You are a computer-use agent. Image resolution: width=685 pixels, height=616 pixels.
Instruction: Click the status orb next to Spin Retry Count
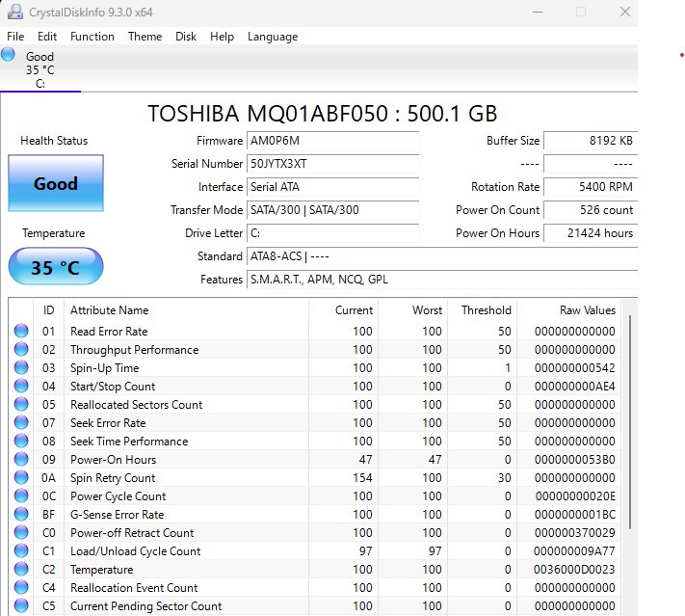(21, 478)
